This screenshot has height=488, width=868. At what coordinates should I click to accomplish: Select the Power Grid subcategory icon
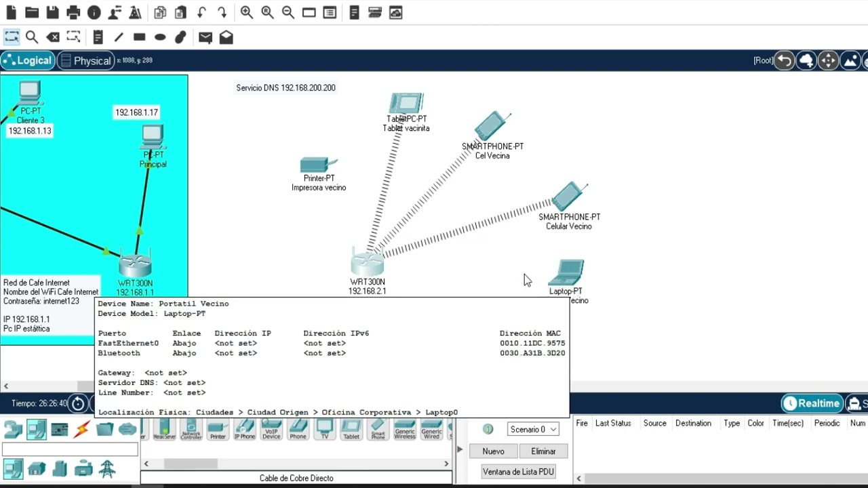106,468
